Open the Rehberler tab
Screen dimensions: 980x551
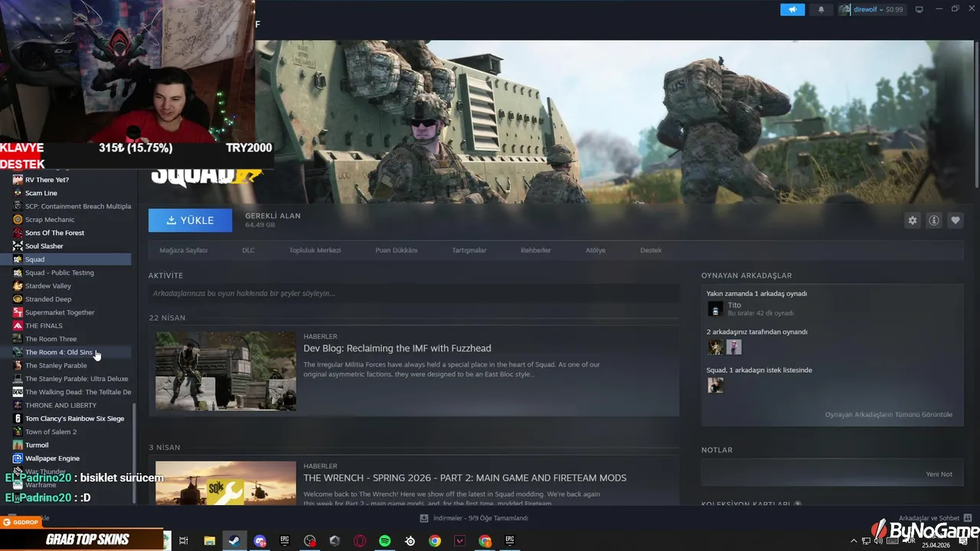point(535,250)
